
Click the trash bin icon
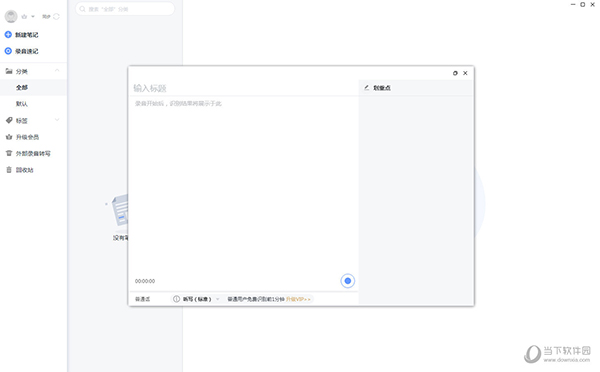tap(9, 170)
